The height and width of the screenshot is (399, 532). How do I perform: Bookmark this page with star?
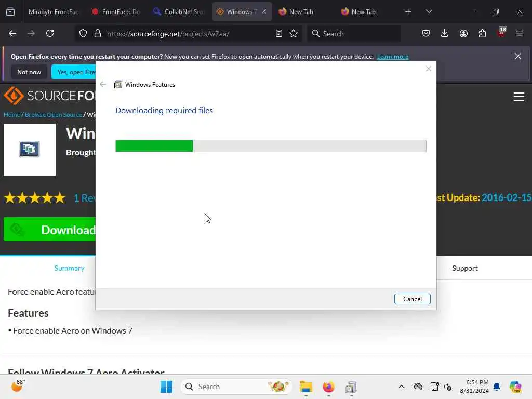coord(294,33)
